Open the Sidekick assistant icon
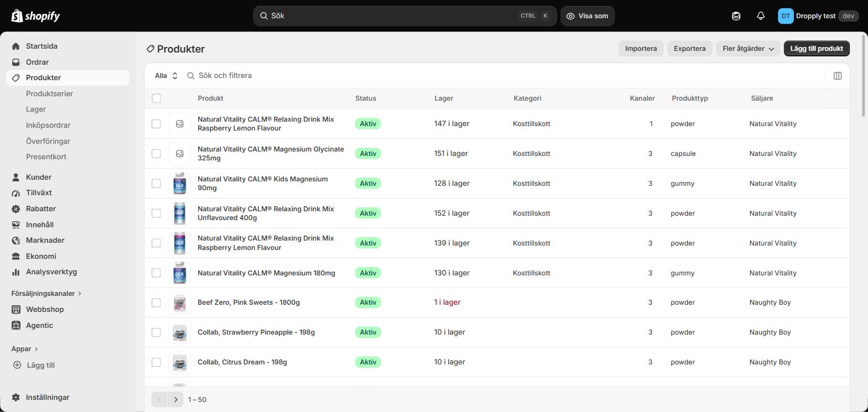 tap(736, 16)
